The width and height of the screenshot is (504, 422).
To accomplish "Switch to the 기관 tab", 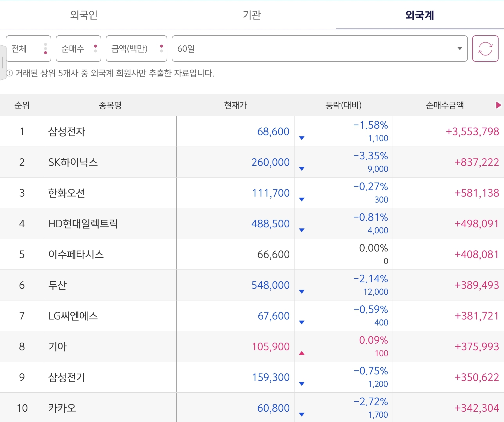I will (252, 15).
